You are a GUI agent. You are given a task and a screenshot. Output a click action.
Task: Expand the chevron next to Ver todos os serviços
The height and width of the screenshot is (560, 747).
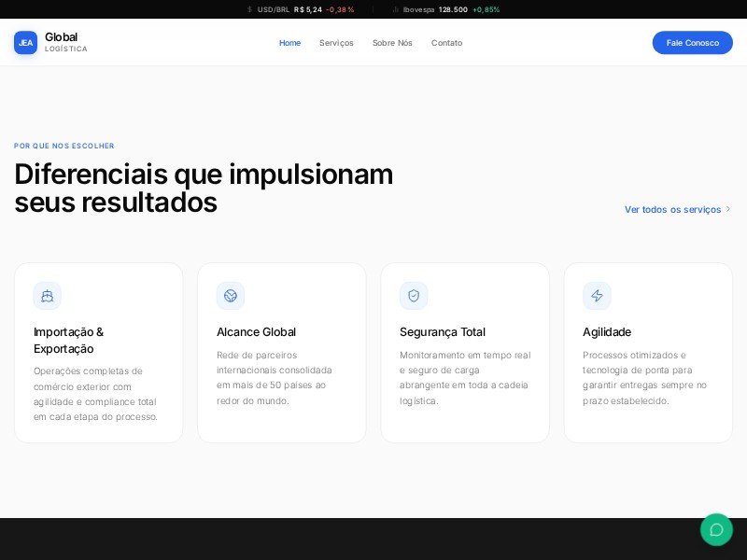tap(726, 209)
